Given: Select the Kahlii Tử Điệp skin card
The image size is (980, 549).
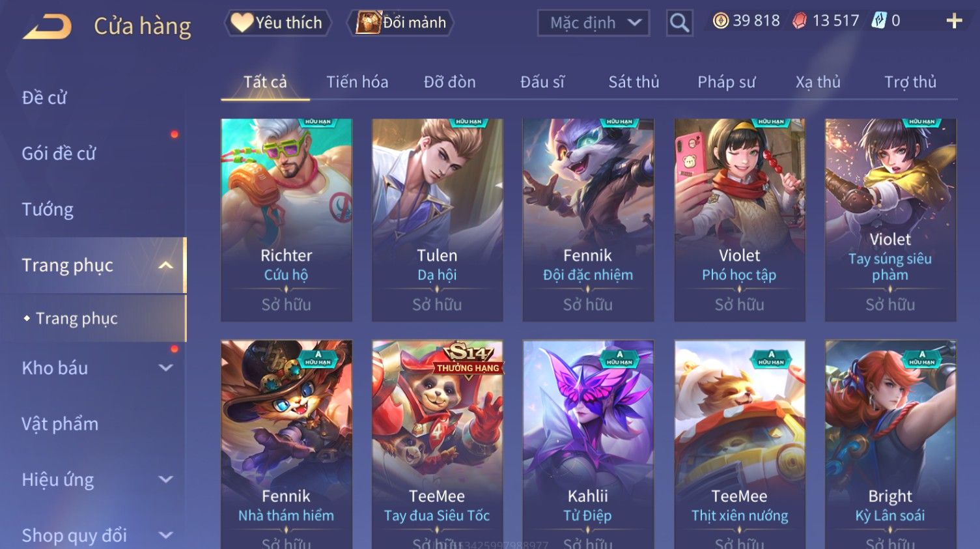Looking at the screenshot, I should (588, 444).
